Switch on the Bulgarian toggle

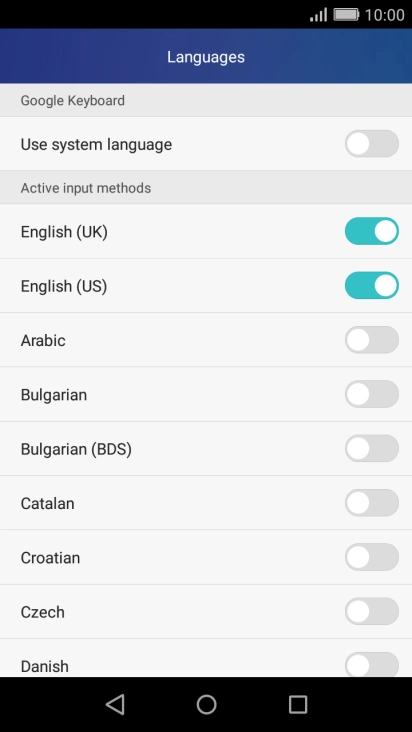click(372, 394)
